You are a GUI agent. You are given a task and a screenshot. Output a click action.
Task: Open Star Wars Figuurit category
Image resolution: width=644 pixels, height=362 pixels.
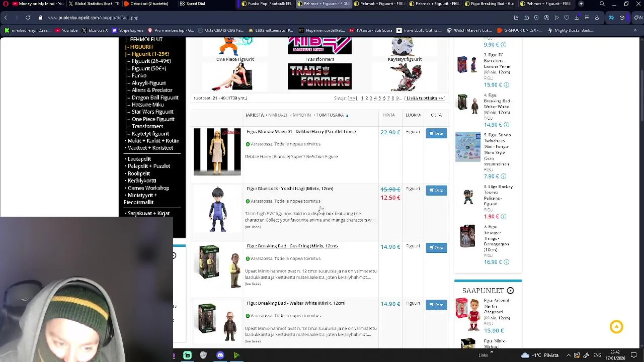152,112
